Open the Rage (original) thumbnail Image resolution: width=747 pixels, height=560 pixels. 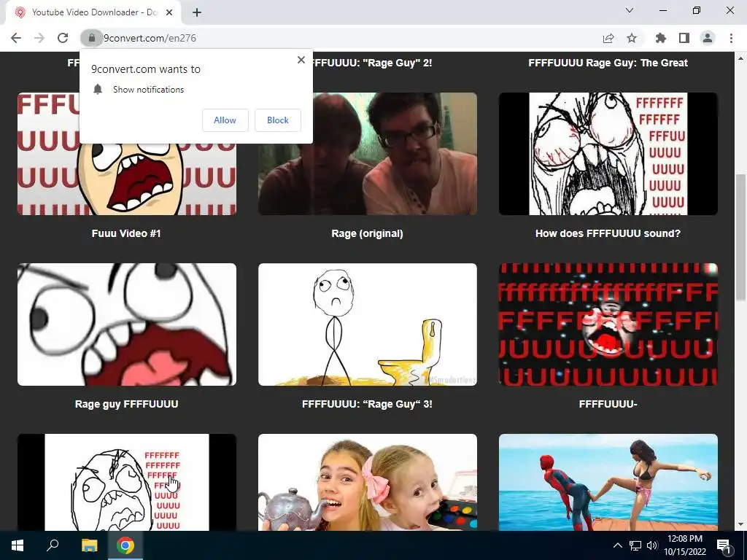click(x=368, y=154)
